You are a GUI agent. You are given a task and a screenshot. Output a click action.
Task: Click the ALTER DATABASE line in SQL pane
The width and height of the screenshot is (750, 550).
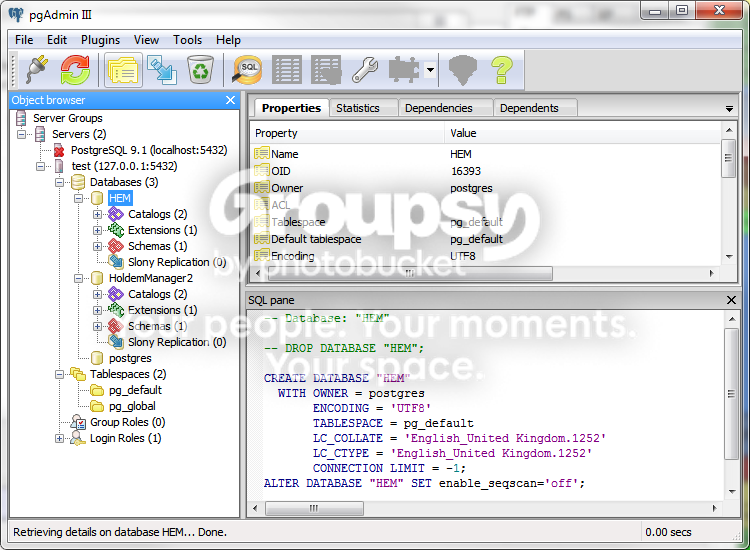point(424,484)
